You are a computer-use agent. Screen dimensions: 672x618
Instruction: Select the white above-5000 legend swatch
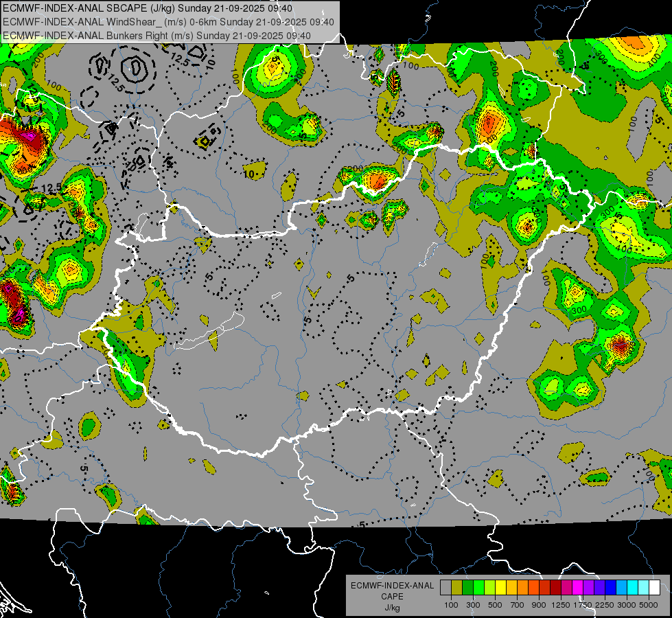[x=654, y=588]
